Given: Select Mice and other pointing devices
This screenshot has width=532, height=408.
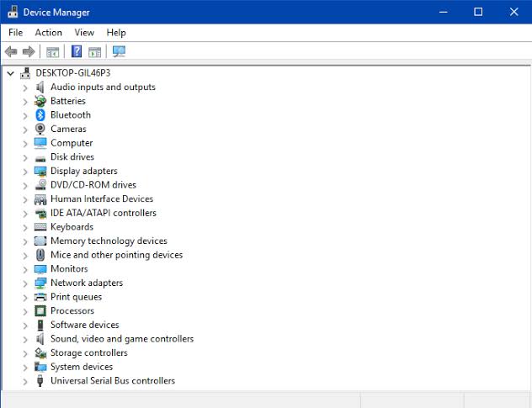Looking at the screenshot, I should (x=117, y=255).
